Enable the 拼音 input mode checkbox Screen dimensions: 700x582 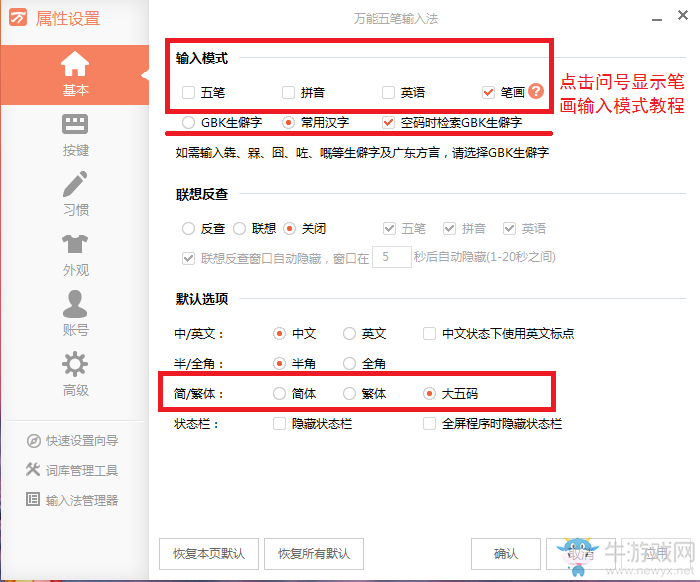(x=288, y=92)
